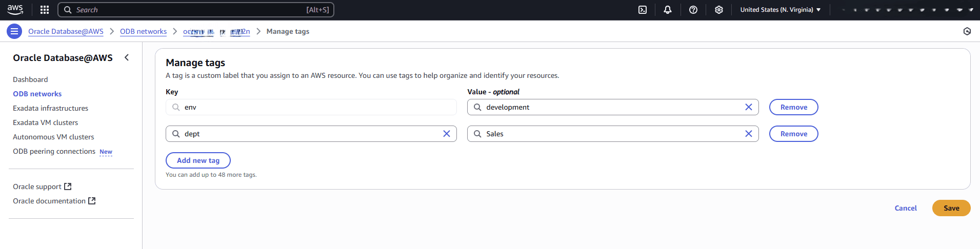Open the notifications bell
Viewport: 980px width, 249px height.
coord(668,10)
